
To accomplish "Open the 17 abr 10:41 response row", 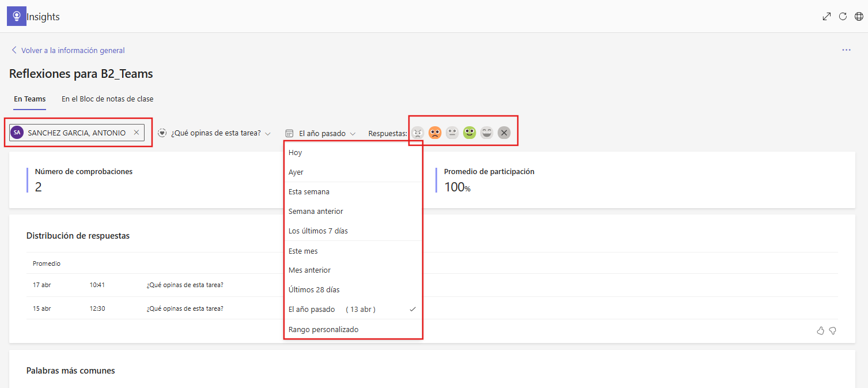I will click(x=432, y=285).
